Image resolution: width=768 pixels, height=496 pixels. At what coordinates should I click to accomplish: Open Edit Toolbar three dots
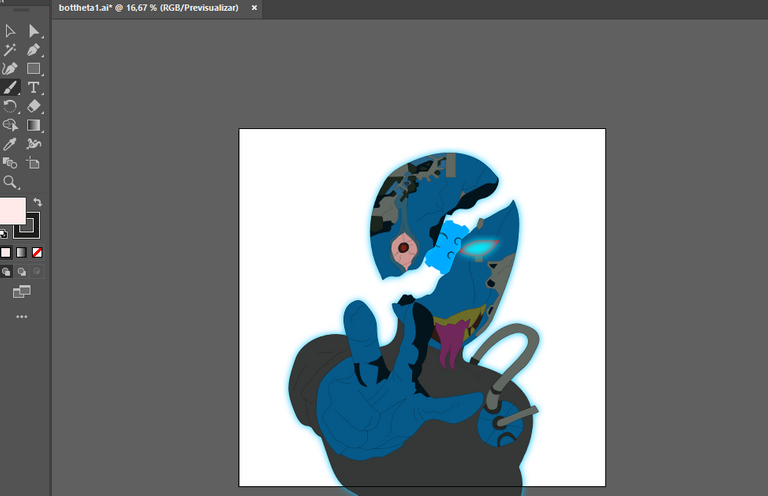tap(22, 317)
